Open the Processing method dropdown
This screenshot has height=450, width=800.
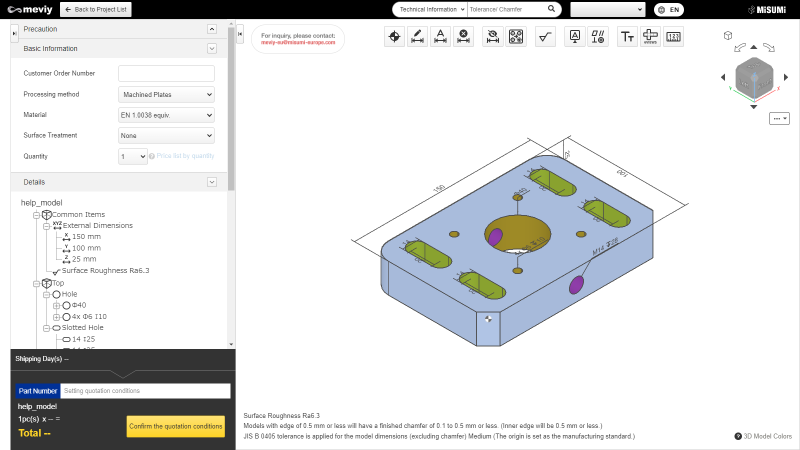pos(166,94)
